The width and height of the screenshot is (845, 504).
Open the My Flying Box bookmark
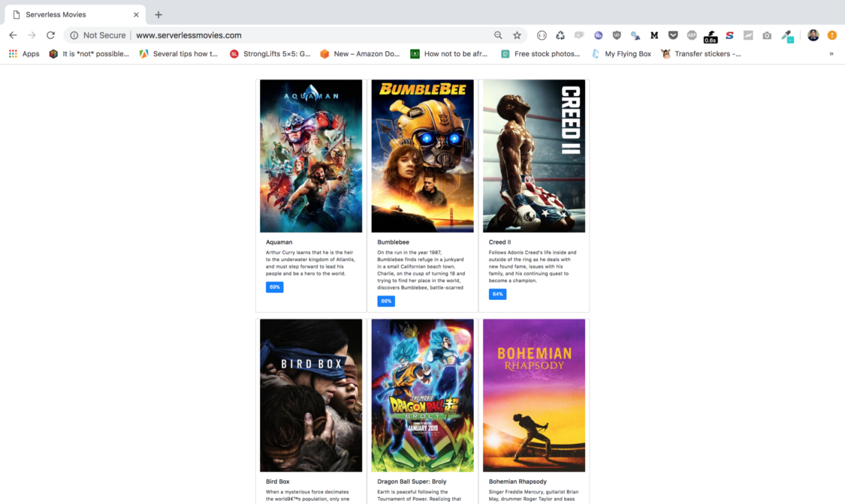coord(621,54)
